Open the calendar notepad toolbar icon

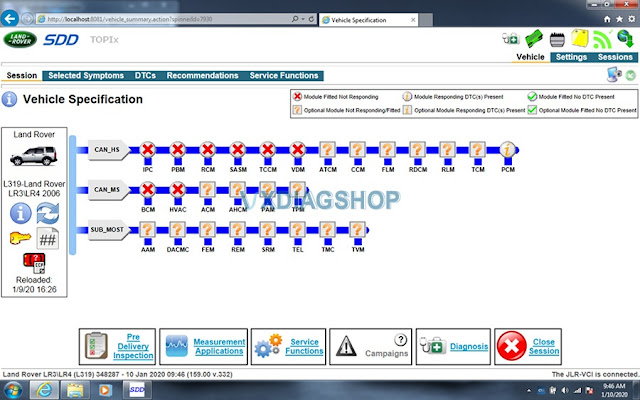point(557,40)
